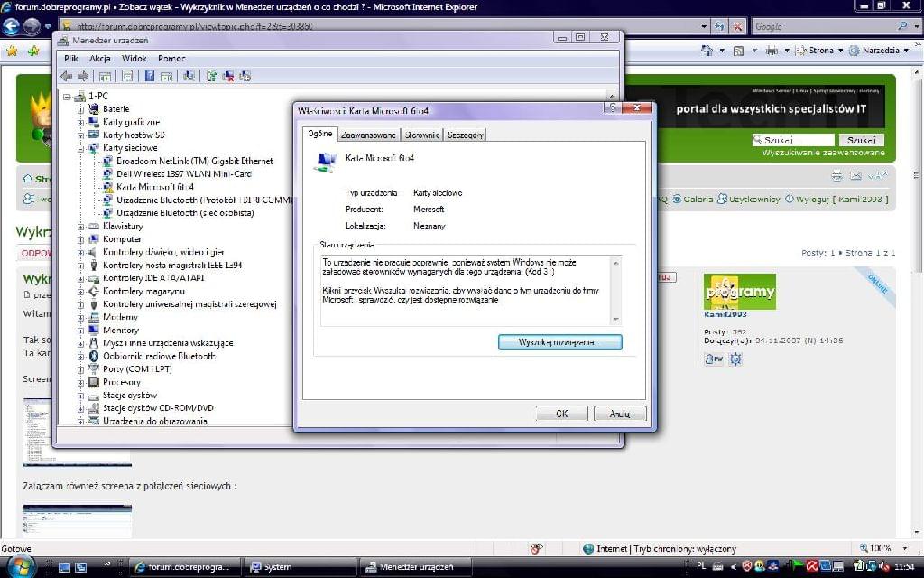Click the Show Desktop quick launch icon
924x578 pixels.
tap(65, 567)
